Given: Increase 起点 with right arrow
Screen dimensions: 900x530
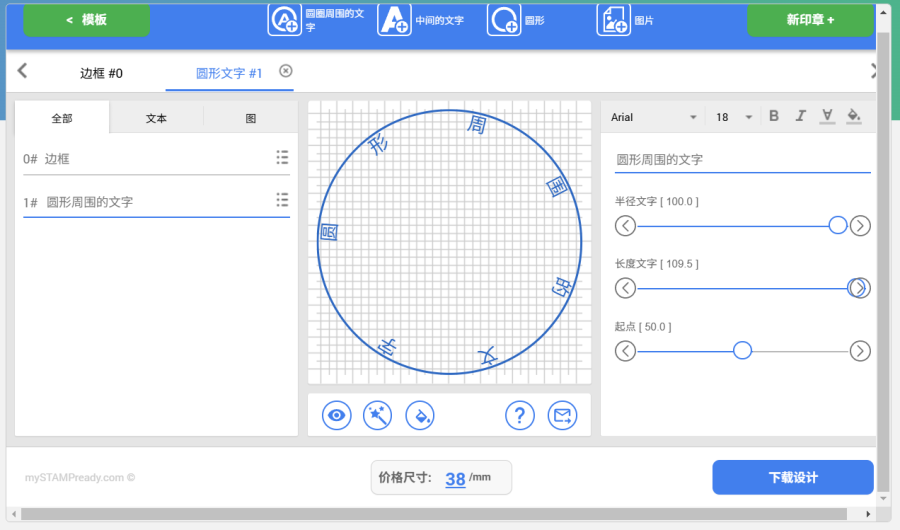Looking at the screenshot, I should tap(860, 351).
